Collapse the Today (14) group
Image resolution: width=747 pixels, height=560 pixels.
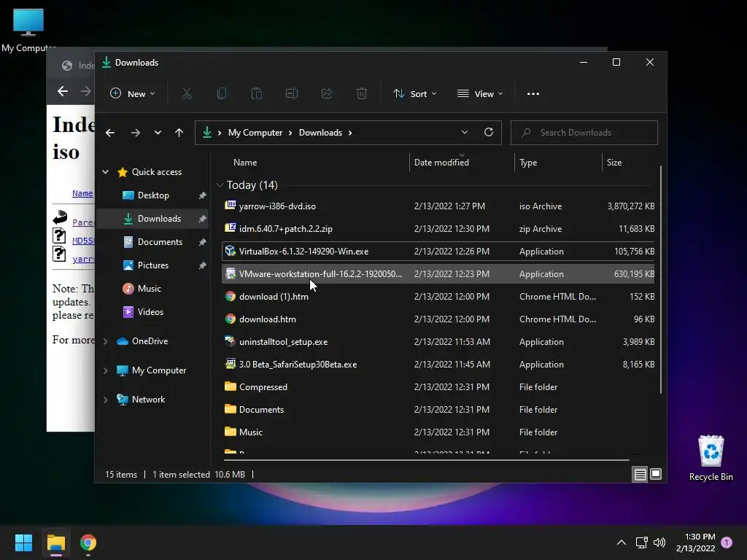click(x=220, y=184)
